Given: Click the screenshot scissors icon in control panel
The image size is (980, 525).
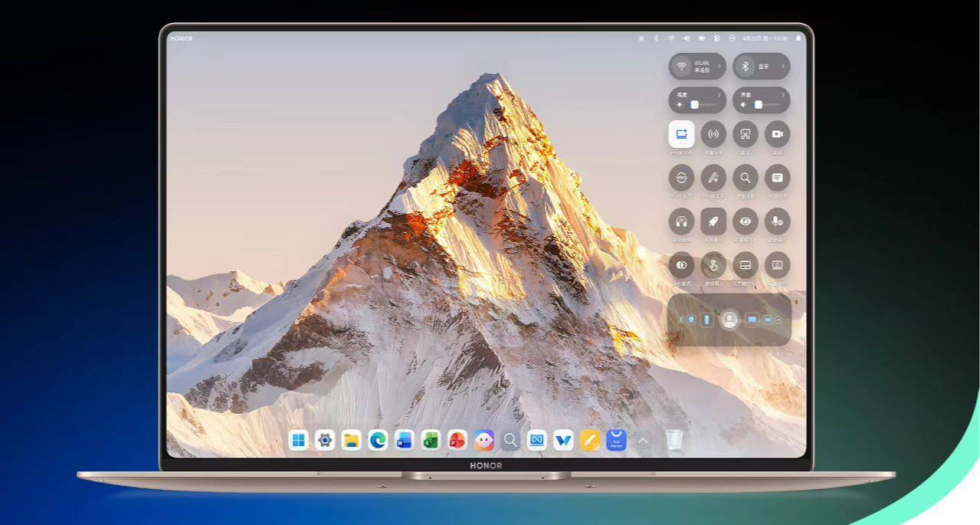Looking at the screenshot, I should (745, 134).
